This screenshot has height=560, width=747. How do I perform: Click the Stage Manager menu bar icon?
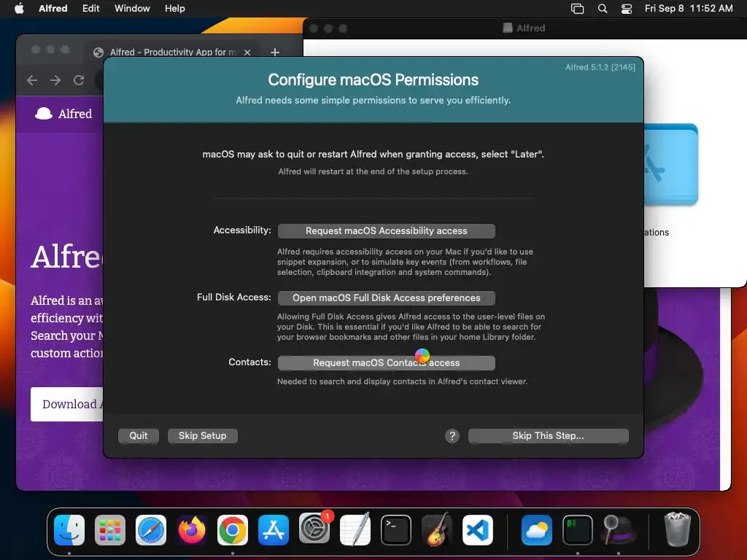[x=577, y=8]
